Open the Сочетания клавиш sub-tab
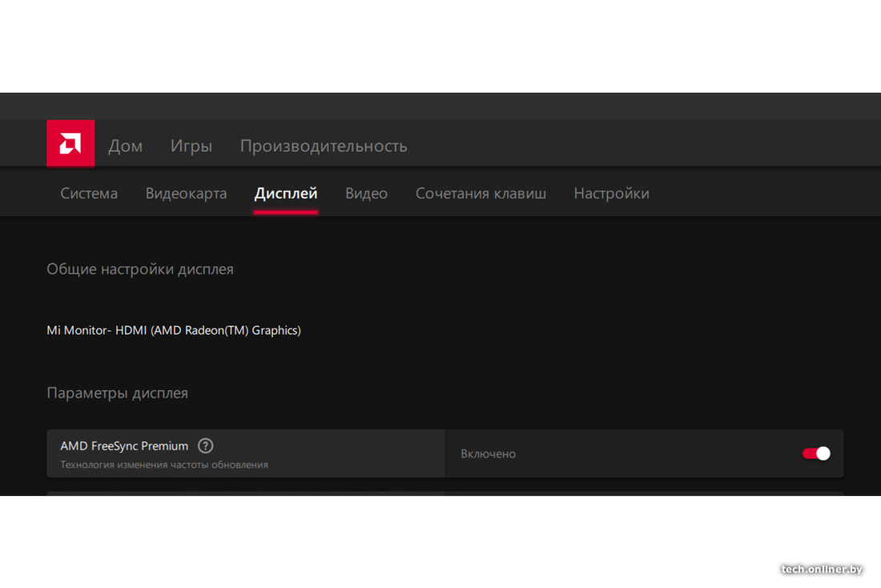 [481, 193]
